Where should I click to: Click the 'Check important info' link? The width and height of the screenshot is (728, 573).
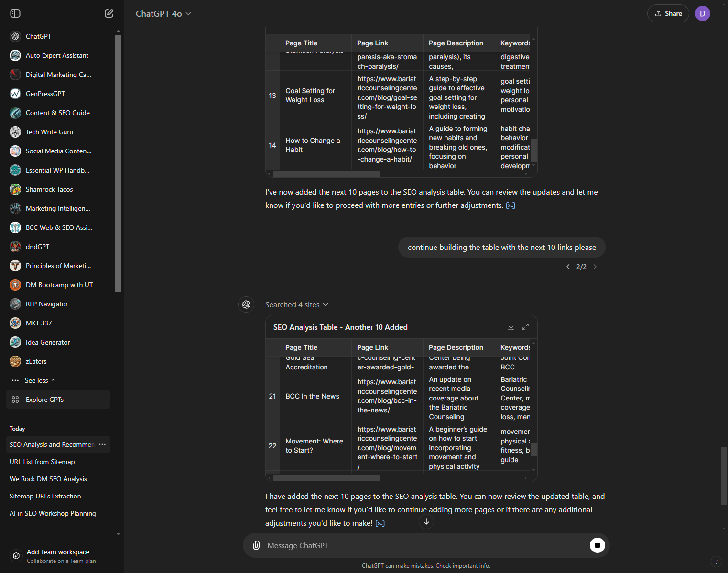(x=463, y=566)
